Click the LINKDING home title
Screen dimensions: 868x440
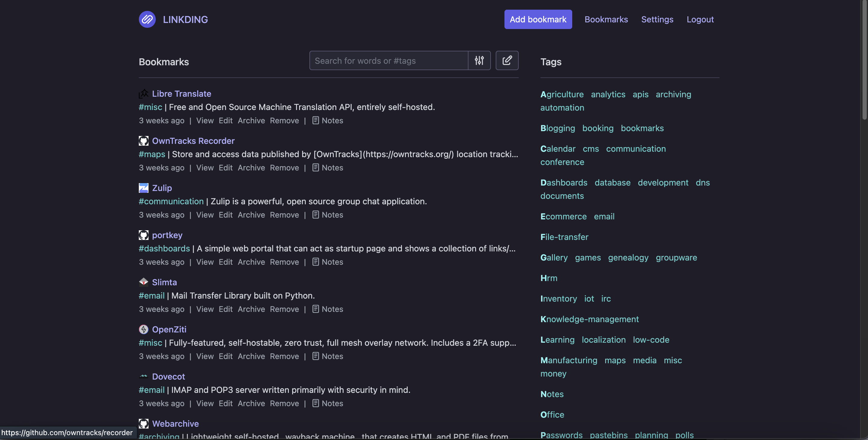pos(185,20)
